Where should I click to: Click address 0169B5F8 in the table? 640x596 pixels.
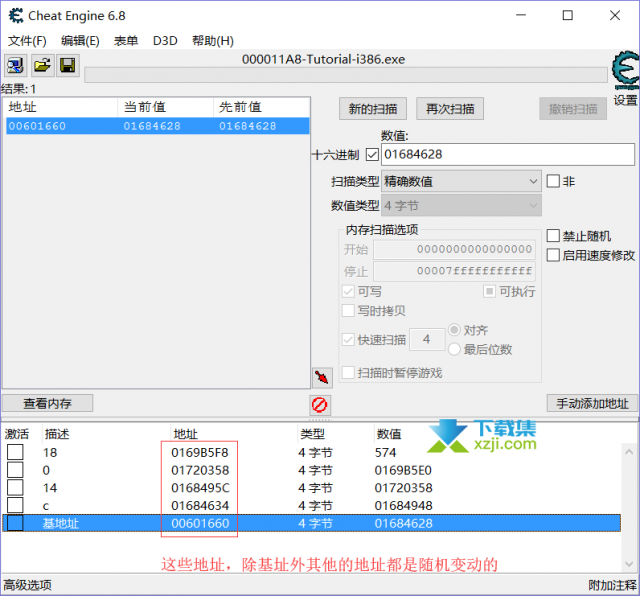200,452
